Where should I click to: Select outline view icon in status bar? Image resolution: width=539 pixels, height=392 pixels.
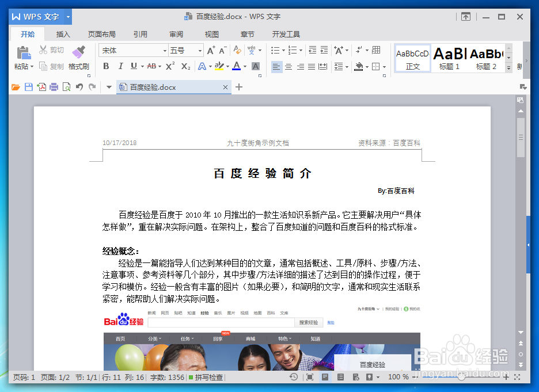coord(341,377)
